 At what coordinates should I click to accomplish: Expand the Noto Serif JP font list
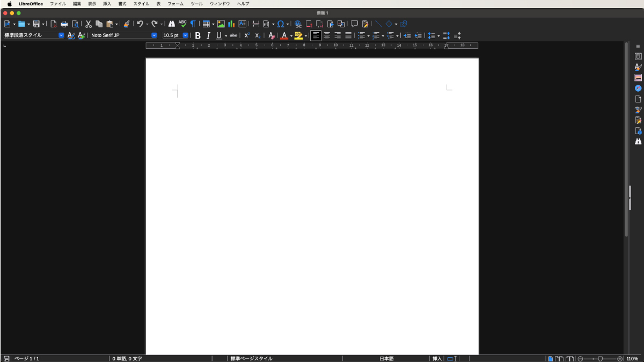[x=154, y=35]
